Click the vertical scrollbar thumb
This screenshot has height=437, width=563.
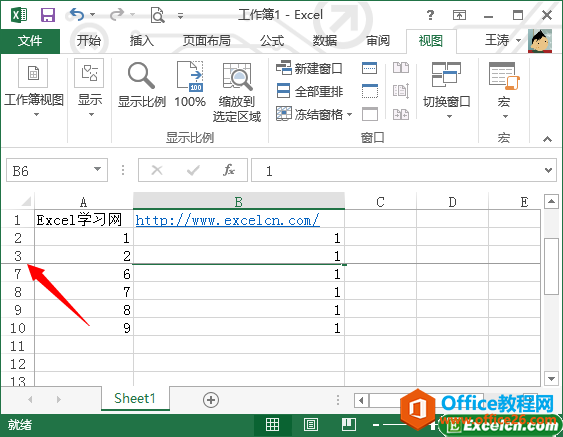(551, 266)
